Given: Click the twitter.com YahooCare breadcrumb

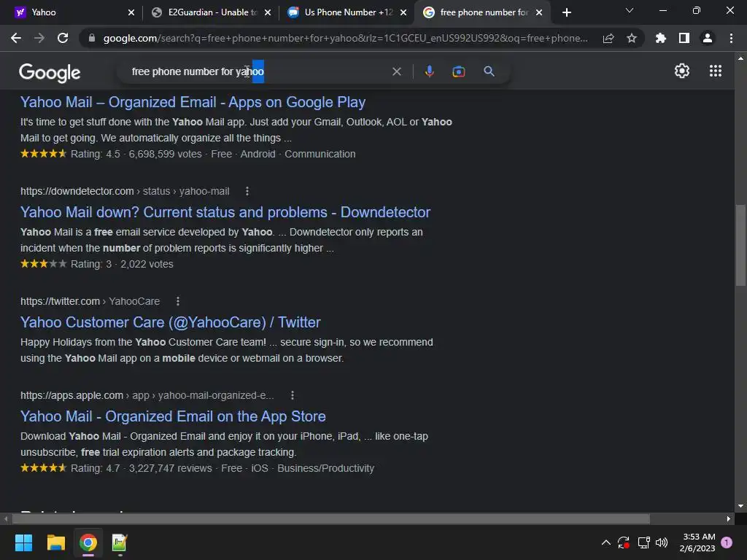Looking at the screenshot, I should (x=90, y=301).
